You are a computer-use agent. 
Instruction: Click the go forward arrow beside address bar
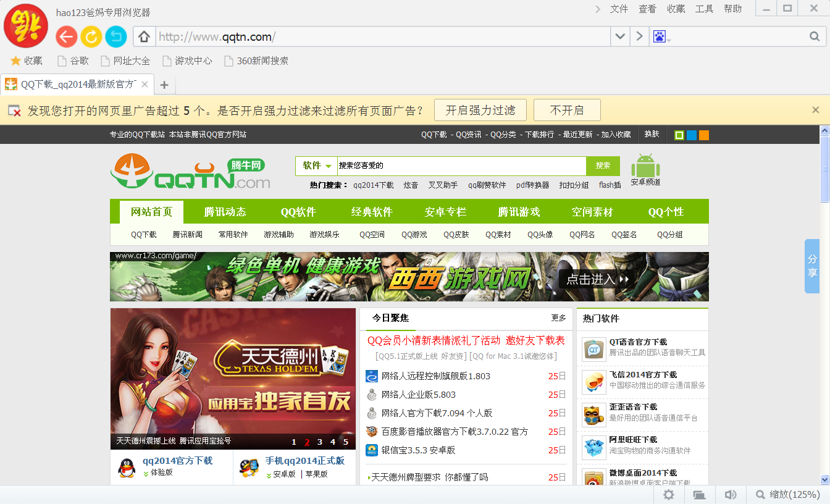(639, 37)
